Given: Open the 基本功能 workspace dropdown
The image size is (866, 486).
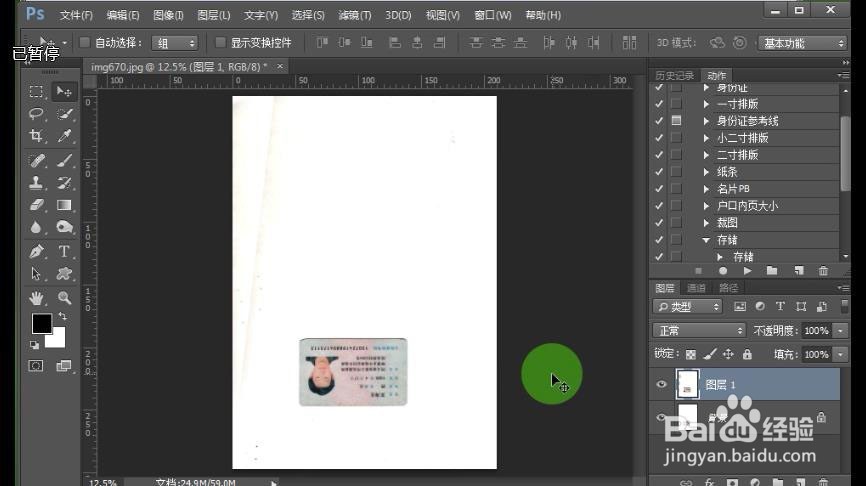Looking at the screenshot, I should [802, 43].
